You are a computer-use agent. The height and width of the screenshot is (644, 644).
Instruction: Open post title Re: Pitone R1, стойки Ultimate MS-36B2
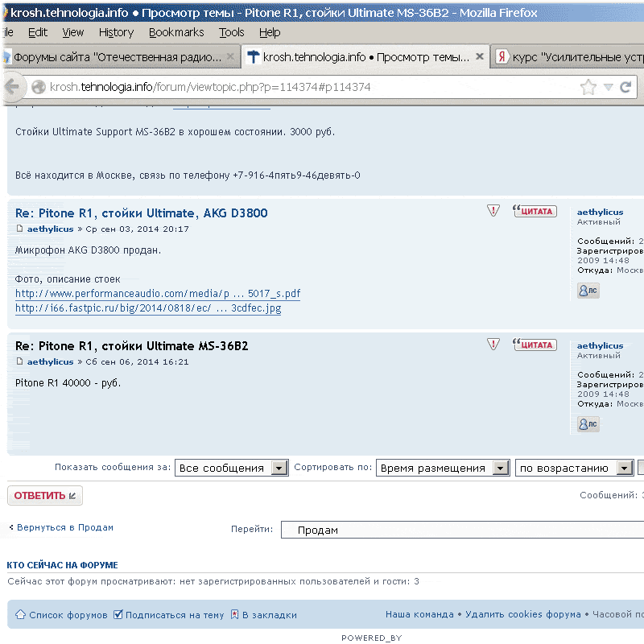pos(131,346)
